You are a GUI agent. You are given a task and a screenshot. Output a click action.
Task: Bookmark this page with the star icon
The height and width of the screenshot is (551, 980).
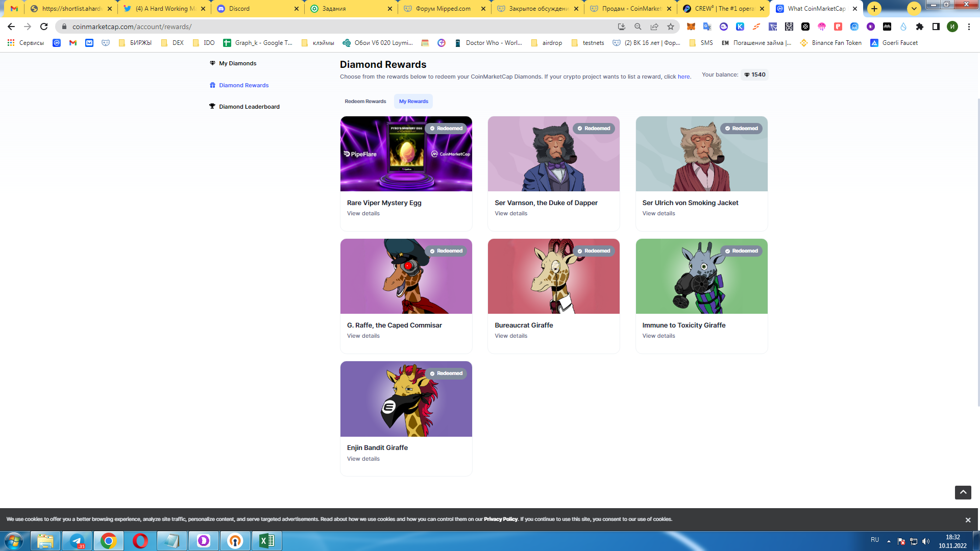click(x=671, y=27)
